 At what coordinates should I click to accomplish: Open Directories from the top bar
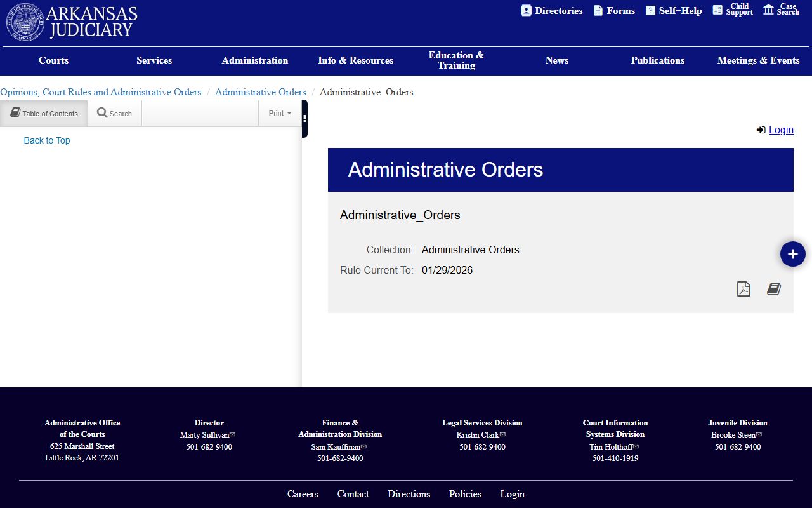(551, 11)
